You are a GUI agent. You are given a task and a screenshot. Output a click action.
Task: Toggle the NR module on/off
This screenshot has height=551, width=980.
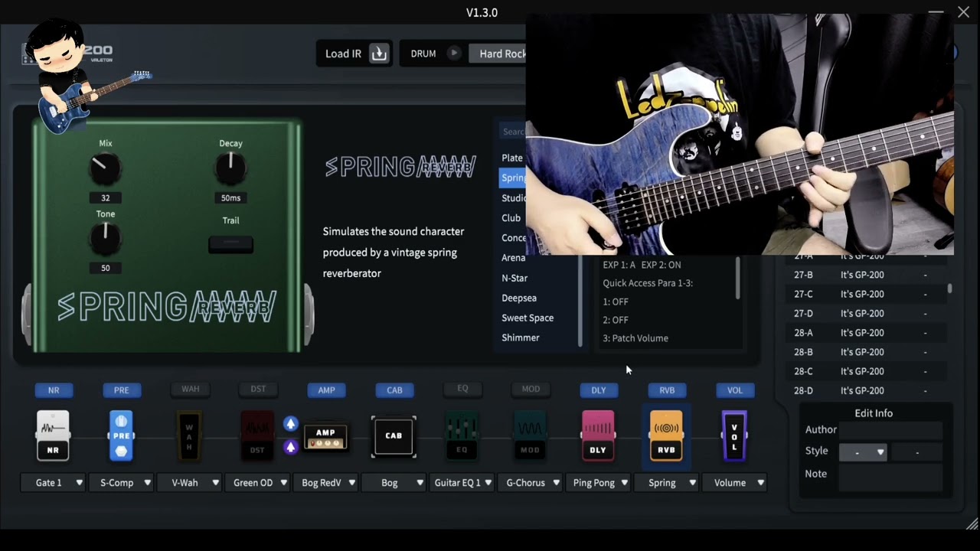click(x=54, y=390)
